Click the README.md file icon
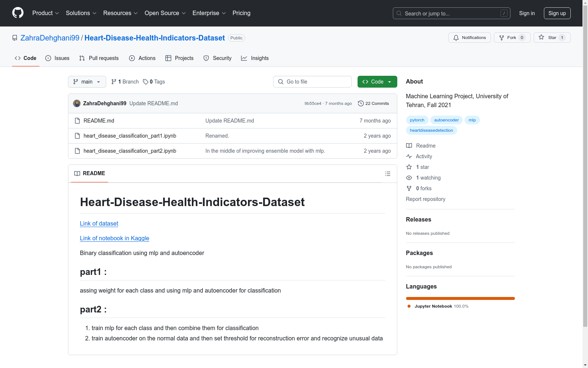The width and height of the screenshot is (588, 368). 77,121
